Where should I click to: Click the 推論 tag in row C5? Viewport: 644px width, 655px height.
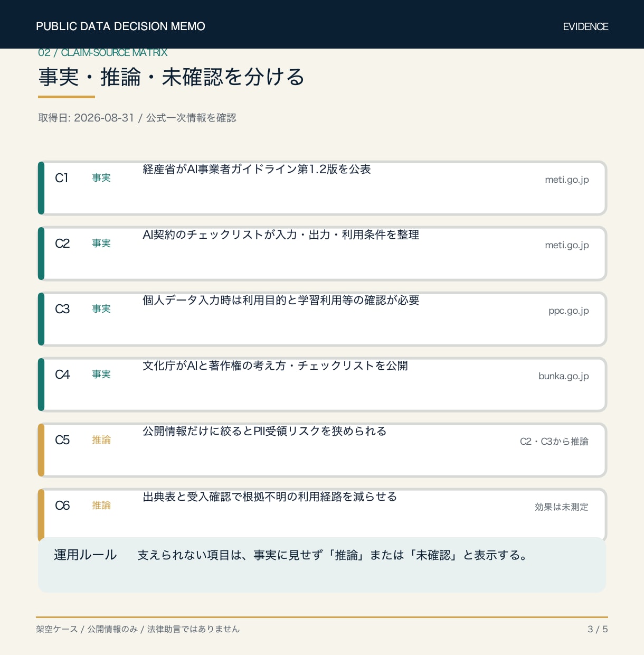pos(101,440)
